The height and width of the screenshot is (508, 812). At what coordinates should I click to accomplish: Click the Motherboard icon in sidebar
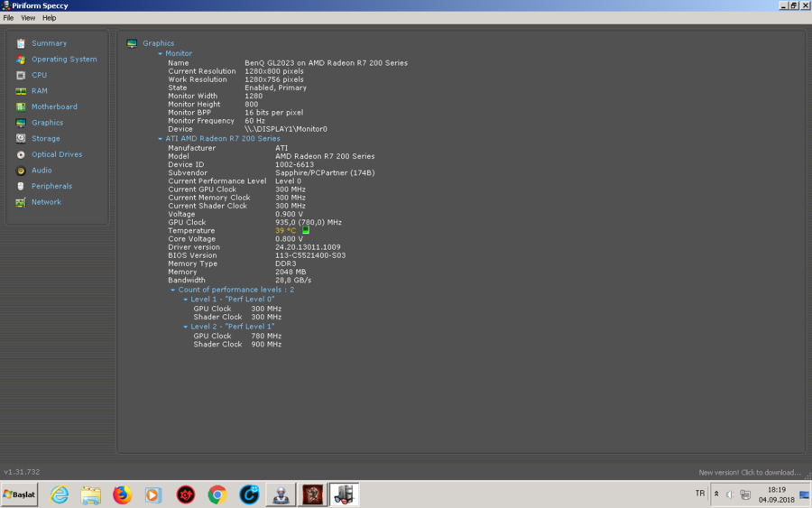[x=21, y=107]
